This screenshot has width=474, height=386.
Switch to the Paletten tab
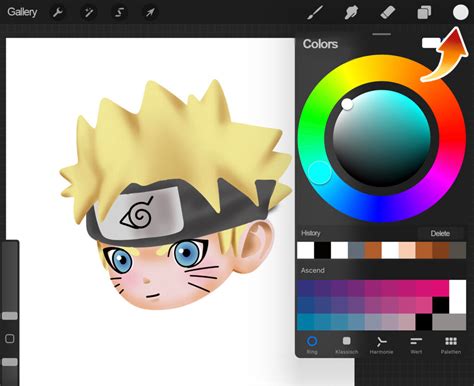[x=451, y=345]
